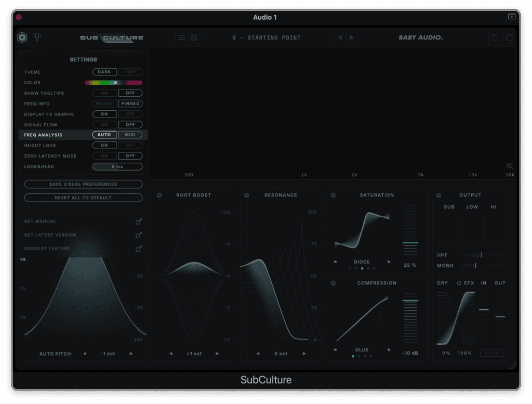
Task: Toggle Output module power icon
Action: 438,195
